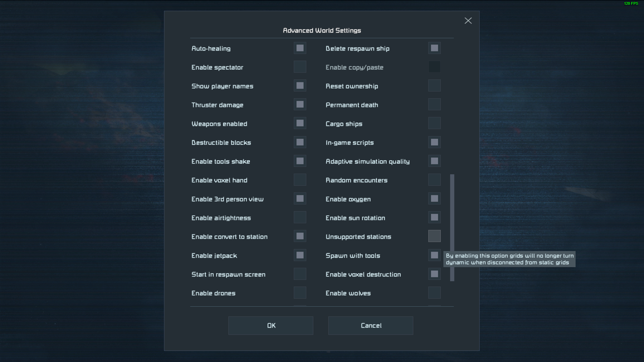Enable wolves checkbox
Viewport: 644px width, 362px height.
434,293
